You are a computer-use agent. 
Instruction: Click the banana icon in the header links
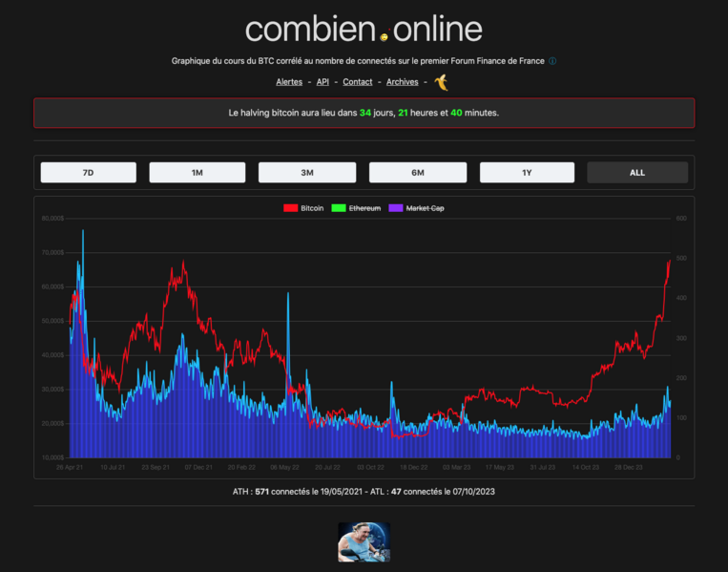[441, 82]
